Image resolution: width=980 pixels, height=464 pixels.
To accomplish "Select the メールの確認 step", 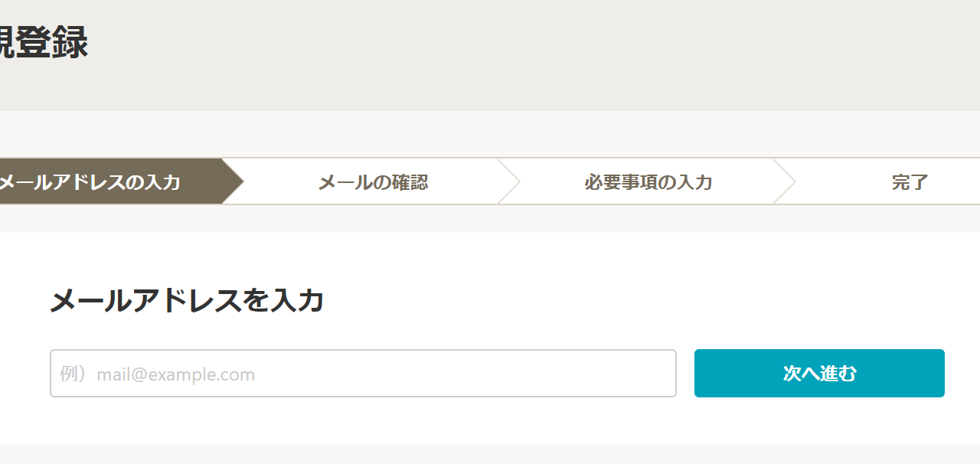I will pyautogui.click(x=373, y=182).
